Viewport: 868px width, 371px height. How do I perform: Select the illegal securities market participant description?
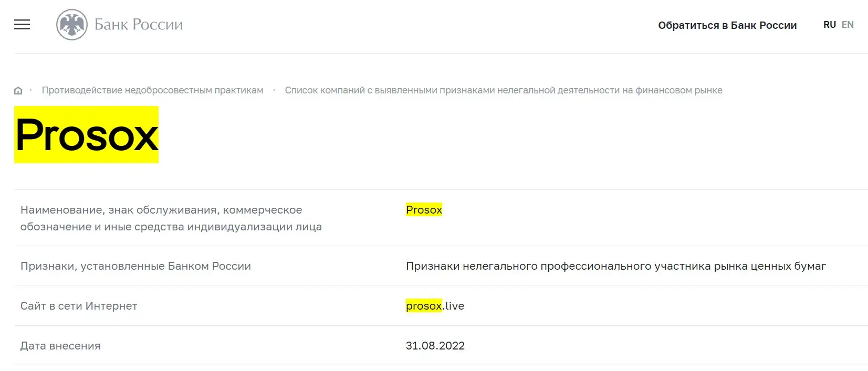616,266
